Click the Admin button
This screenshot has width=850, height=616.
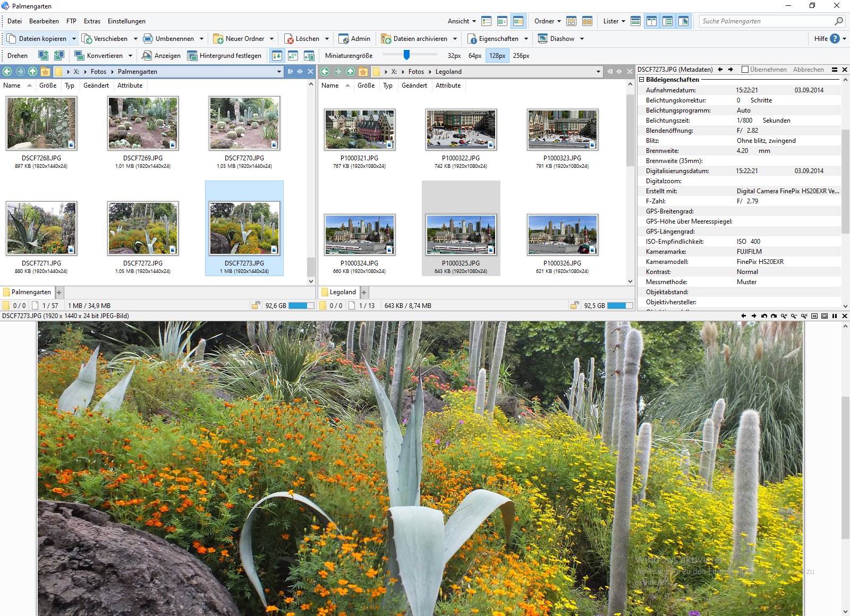pyautogui.click(x=354, y=39)
